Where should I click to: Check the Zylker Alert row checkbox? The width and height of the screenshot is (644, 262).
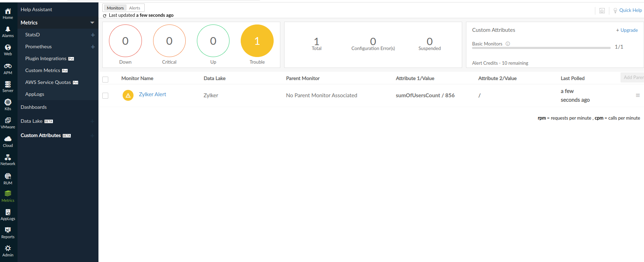(x=105, y=95)
